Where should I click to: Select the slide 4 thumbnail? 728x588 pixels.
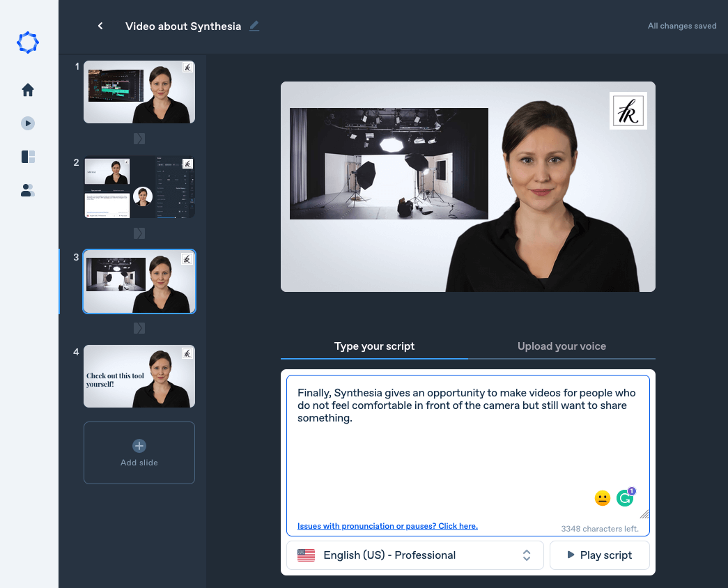click(x=139, y=376)
